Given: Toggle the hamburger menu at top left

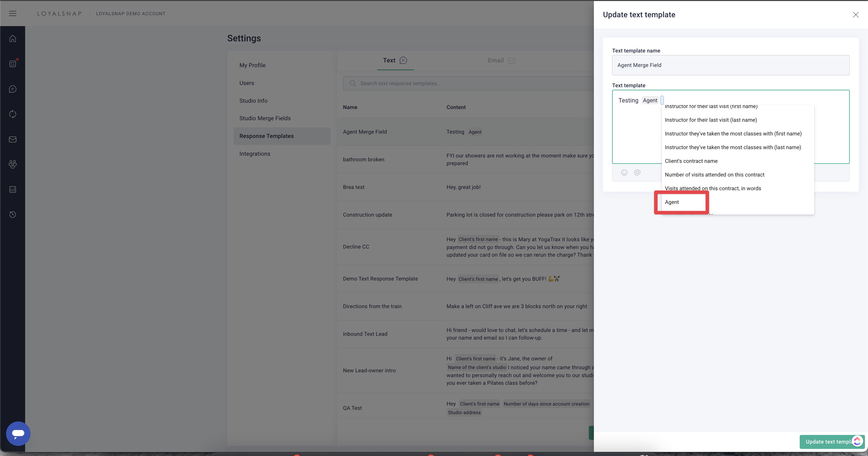Looking at the screenshot, I should 12,13.
